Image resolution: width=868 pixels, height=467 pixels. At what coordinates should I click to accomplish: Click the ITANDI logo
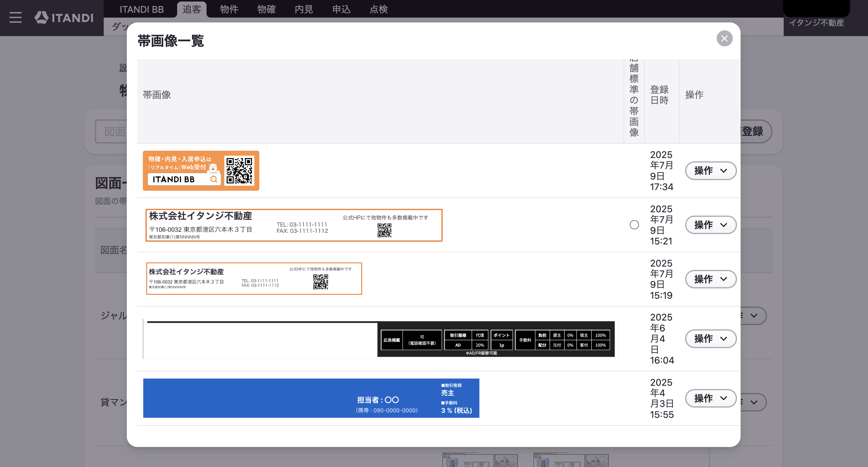(64, 18)
